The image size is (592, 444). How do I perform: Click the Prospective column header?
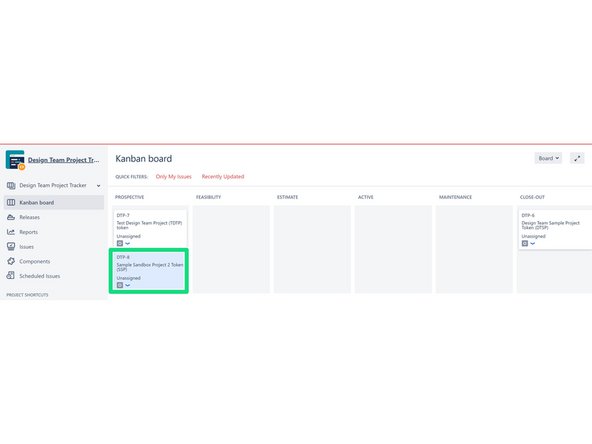pyautogui.click(x=130, y=197)
